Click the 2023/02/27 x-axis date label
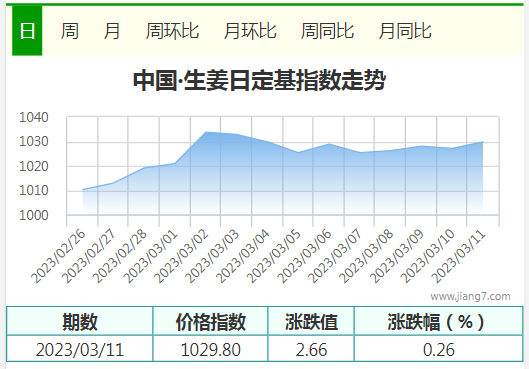 pos(89,256)
